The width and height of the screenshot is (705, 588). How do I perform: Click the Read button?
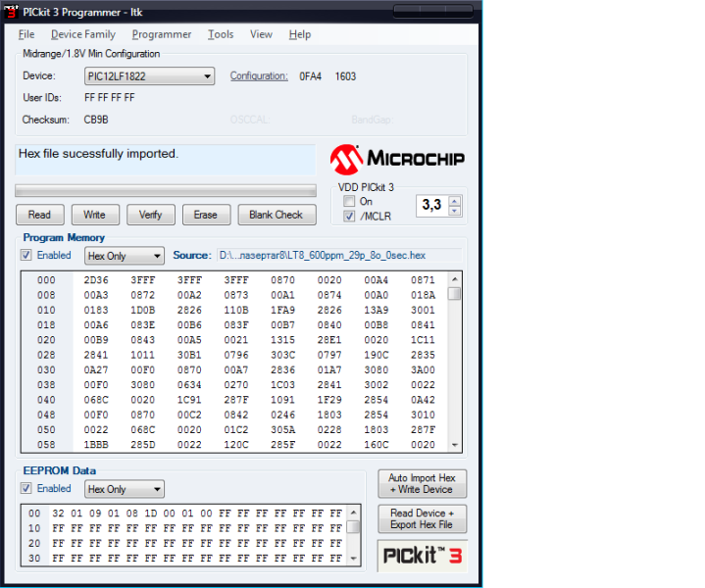(x=39, y=215)
